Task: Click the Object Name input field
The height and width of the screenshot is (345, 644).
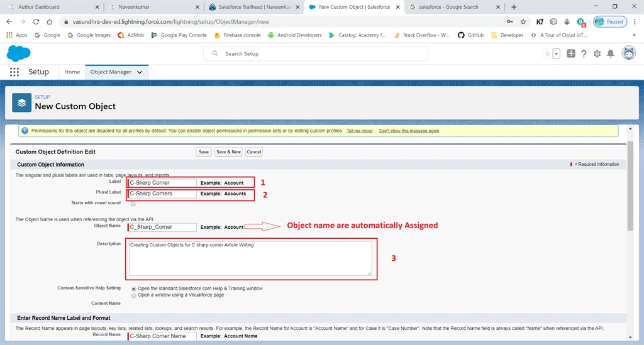Action: pos(162,227)
